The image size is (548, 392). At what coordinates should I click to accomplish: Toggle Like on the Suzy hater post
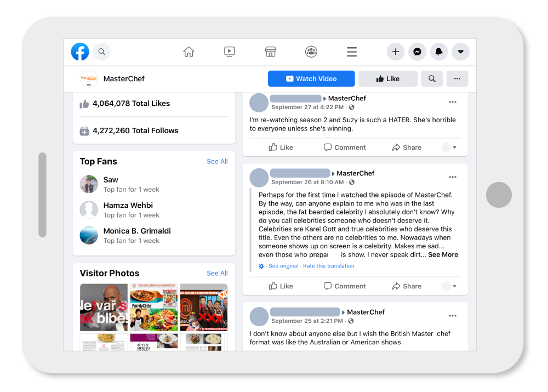pos(281,147)
